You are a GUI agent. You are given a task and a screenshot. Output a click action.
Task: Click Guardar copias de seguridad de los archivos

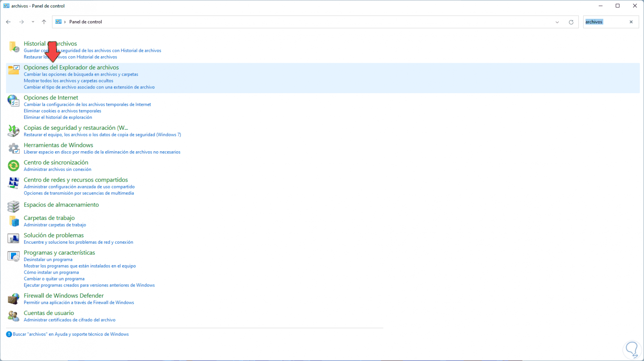(x=93, y=51)
